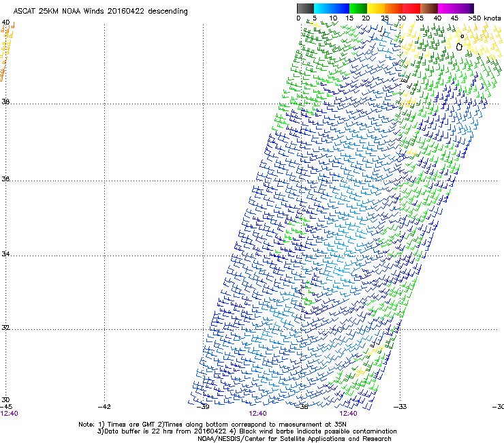Click the "20" label under the color bar

(366, 18)
